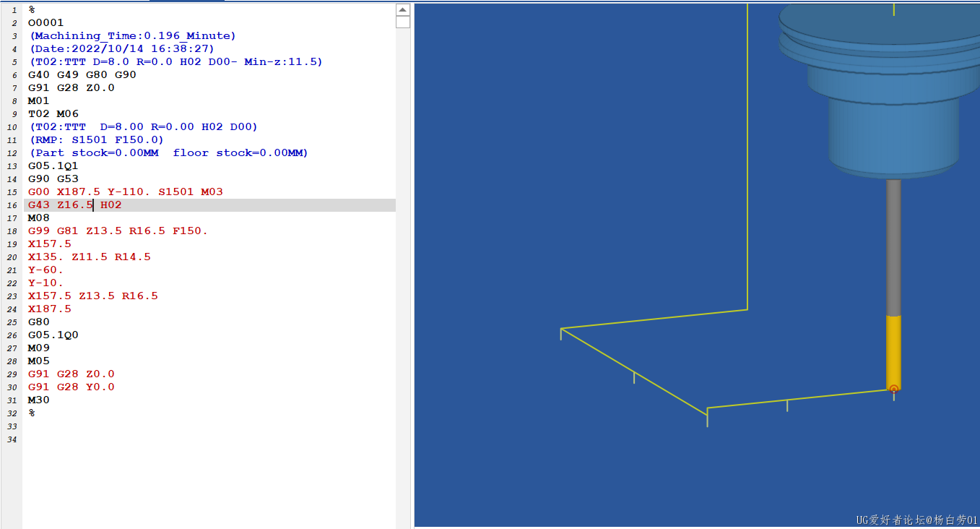
Task: Click the line "X157.5 Z13.5 R16.5"
Action: [93, 296]
